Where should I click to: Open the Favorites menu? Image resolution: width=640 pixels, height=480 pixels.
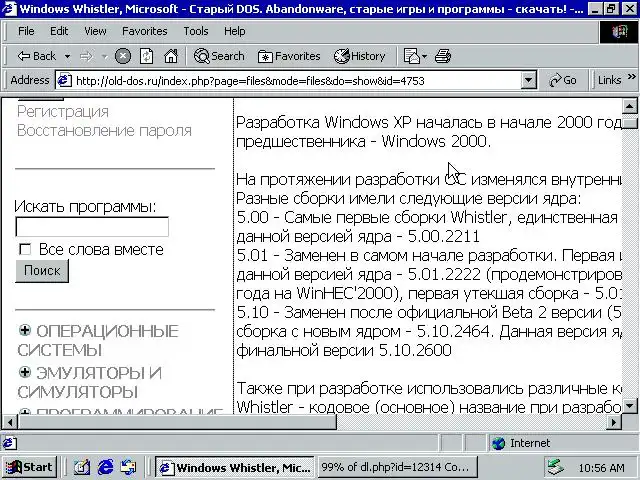144,31
